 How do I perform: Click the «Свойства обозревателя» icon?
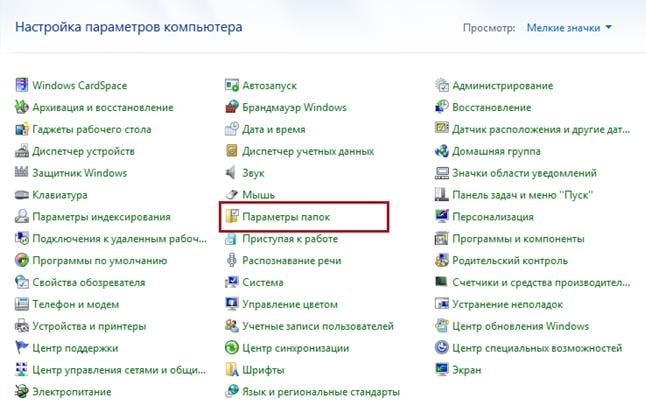click(21, 282)
